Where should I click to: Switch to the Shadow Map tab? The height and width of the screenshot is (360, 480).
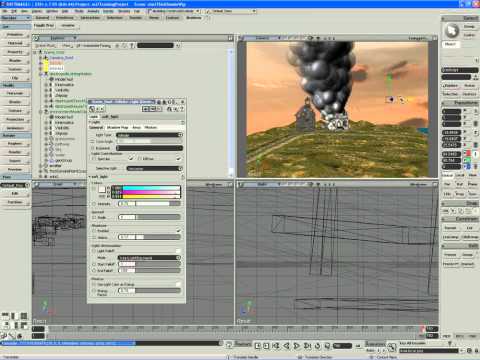coord(117,127)
